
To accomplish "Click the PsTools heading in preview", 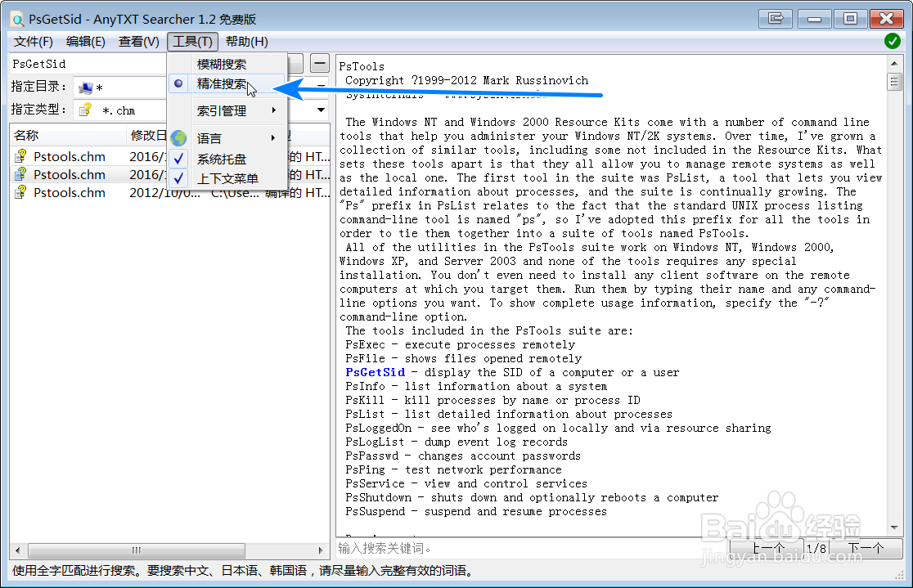I will [362, 66].
